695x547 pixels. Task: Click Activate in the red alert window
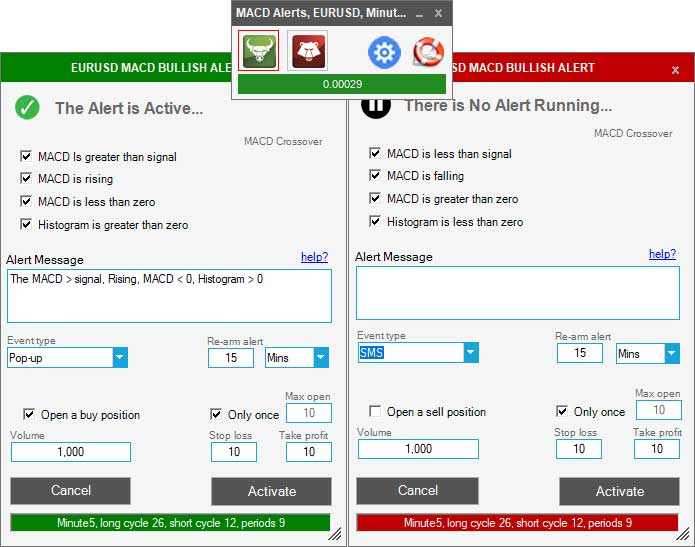click(619, 491)
